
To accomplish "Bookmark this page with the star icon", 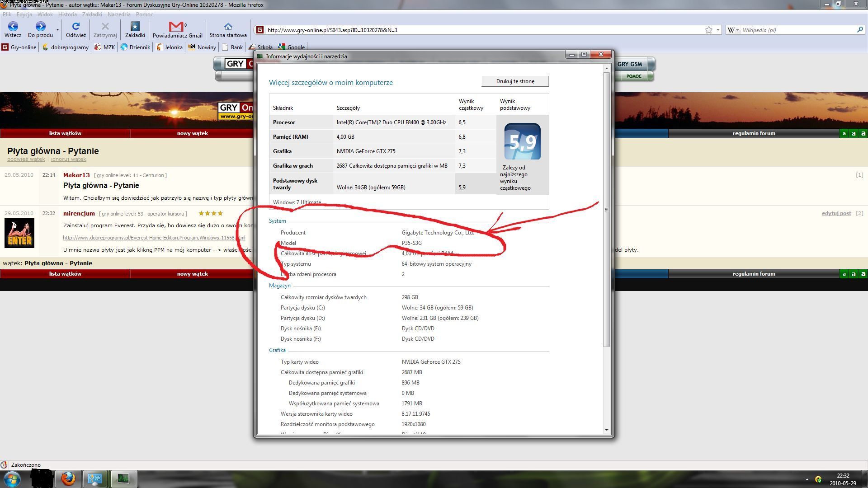I will point(708,30).
